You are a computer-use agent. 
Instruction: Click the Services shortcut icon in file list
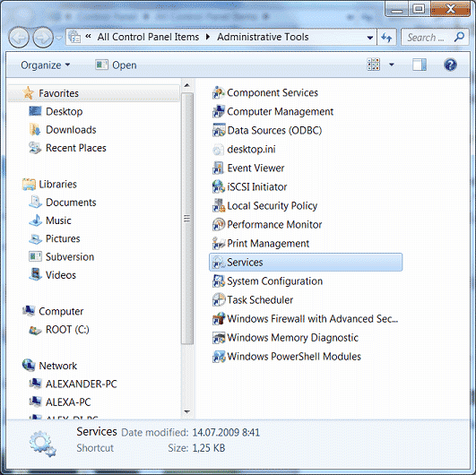pos(219,262)
